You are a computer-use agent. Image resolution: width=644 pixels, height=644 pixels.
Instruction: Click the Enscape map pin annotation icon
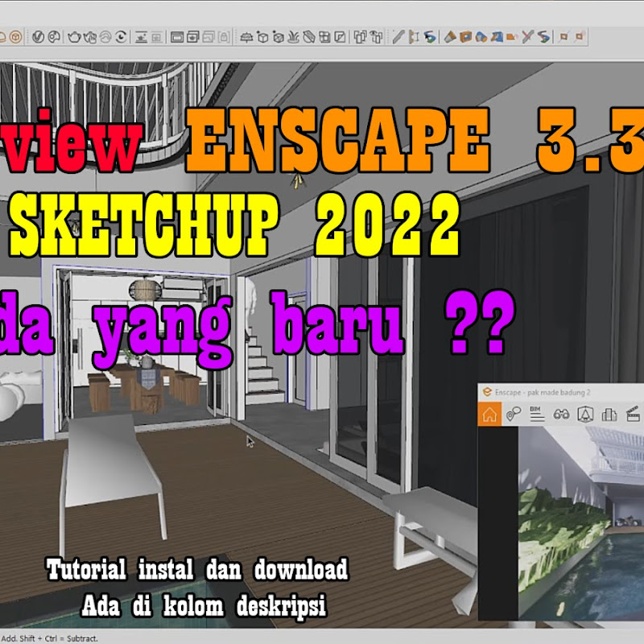(514, 415)
